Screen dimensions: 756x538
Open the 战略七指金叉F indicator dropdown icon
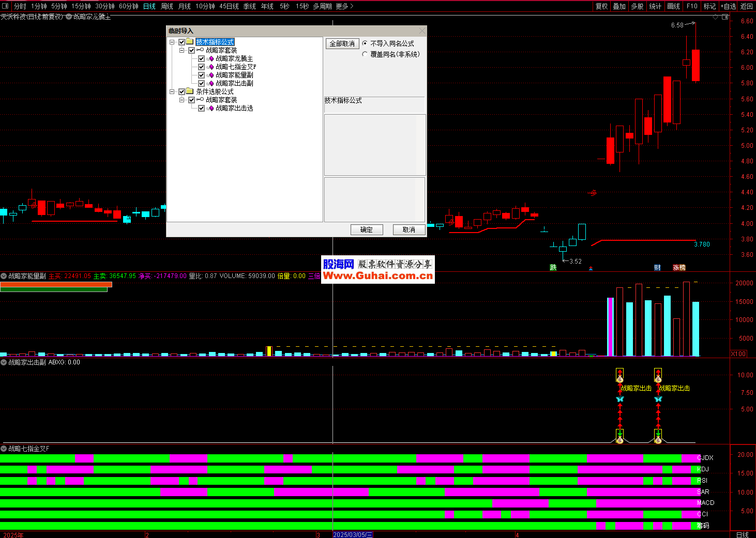[4, 449]
